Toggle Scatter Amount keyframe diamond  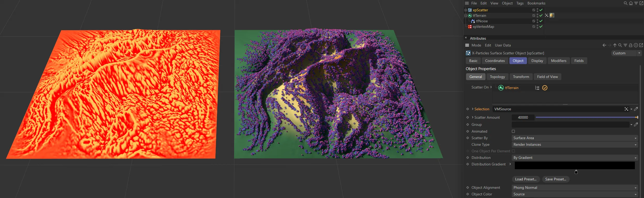pos(468,117)
